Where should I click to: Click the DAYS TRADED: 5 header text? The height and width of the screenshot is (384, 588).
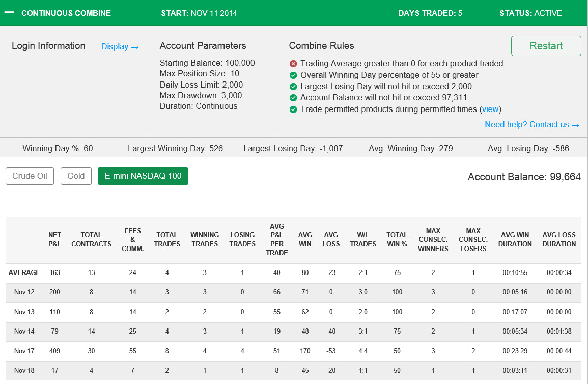click(x=430, y=13)
